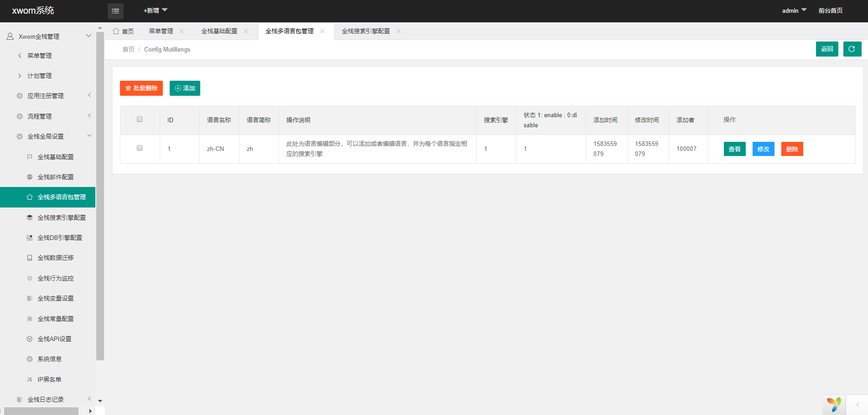This screenshot has width=868, height=415.
Task: Click the icon beside 全栈日志记录
Action: [x=20, y=399]
